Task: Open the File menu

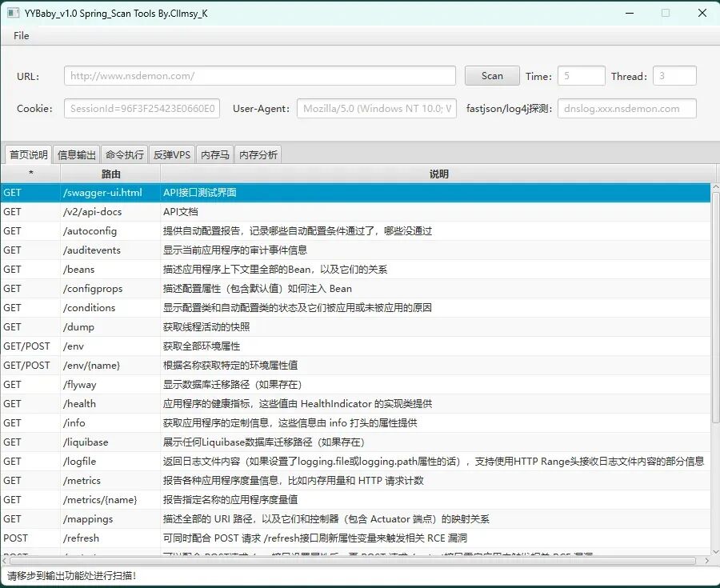Action: click(x=21, y=36)
